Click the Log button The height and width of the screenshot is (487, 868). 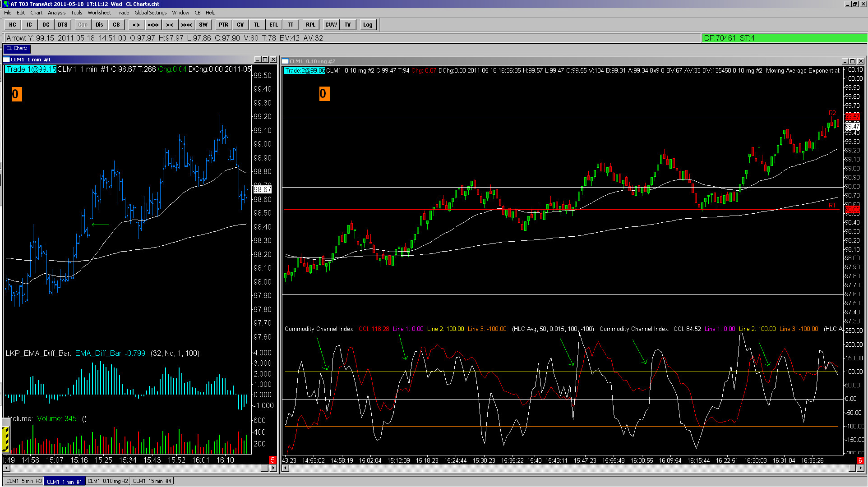(x=368, y=25)
